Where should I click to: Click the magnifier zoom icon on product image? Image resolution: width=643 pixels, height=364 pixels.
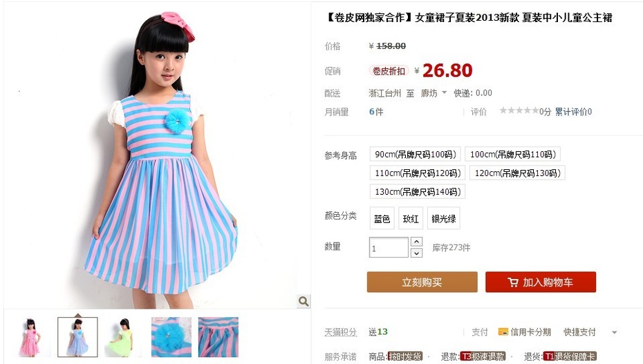304,301
